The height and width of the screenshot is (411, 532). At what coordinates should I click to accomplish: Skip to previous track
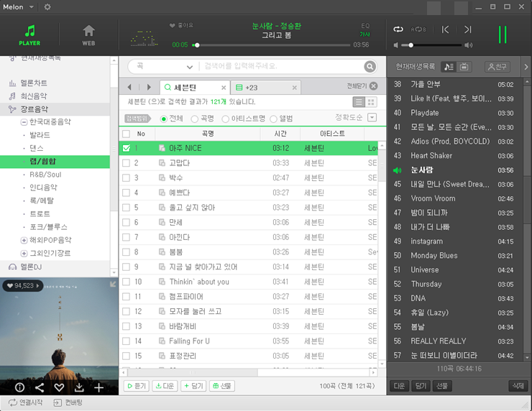point(445,29)
